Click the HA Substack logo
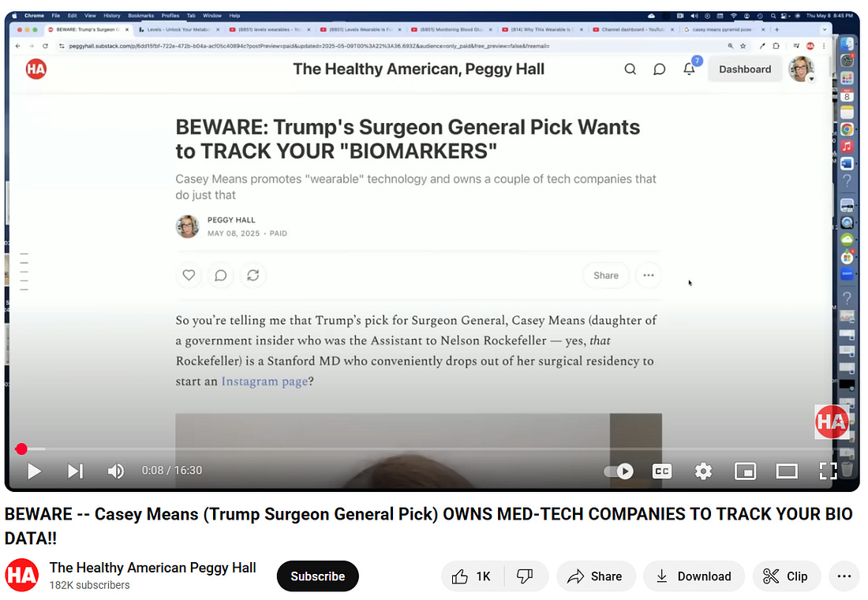The height and width of the screenshot is (600, 868). pos(36,69)
